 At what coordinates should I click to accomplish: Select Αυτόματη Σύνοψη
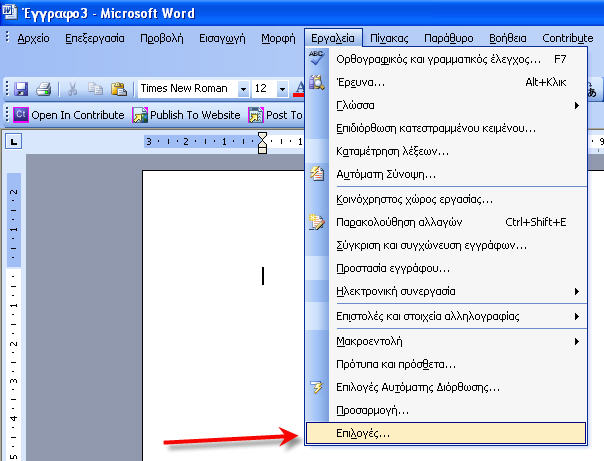coord(446,174)
